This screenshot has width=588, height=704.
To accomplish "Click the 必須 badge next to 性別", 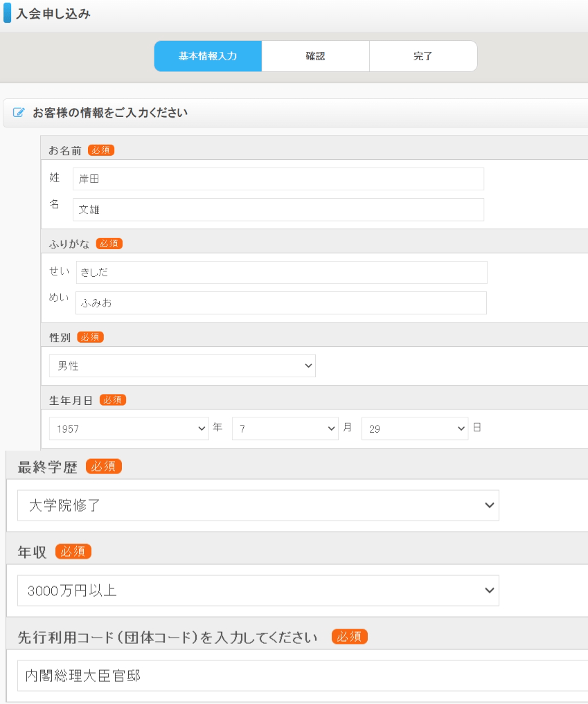I will pyautogui.click(x=90, y=337).
